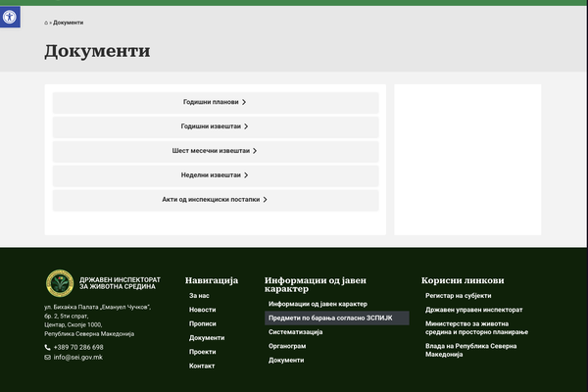588x392 pixels.
Task: Open the Неделни извештаи section label
Action: pyautogui.click(x=211, y=175)
